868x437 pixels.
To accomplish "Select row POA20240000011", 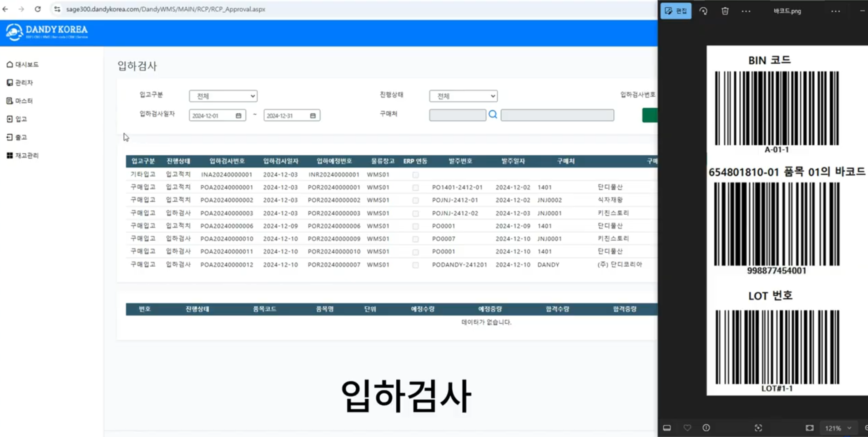I will [x=392, y=251].
